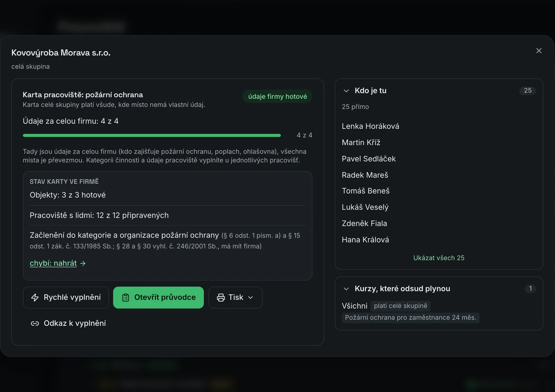The width and height of the screenshot is (555, 392).
Task: Click the arrow icon after chybí: nahrát
Action: click(83, 263)
